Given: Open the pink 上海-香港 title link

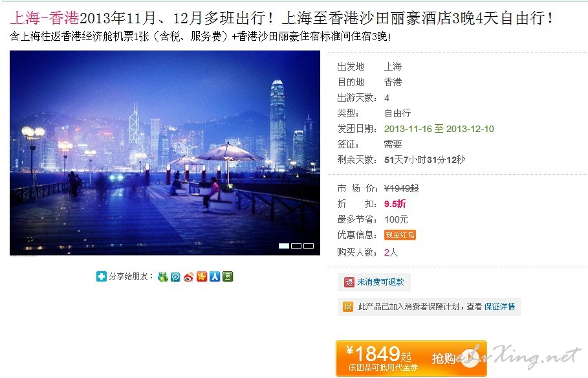Looking at the screenshot, I should tap(45, 17).
